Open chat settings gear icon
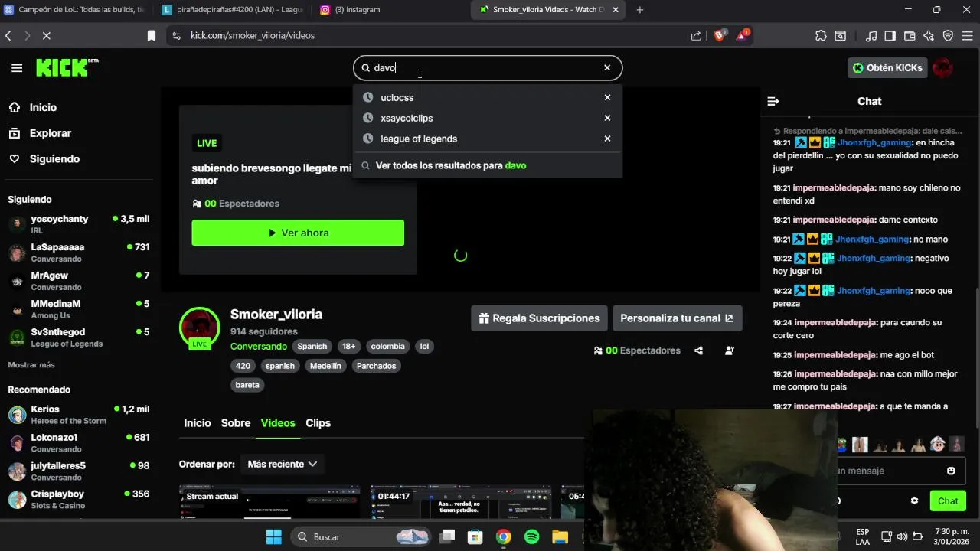 coord(914,501)
